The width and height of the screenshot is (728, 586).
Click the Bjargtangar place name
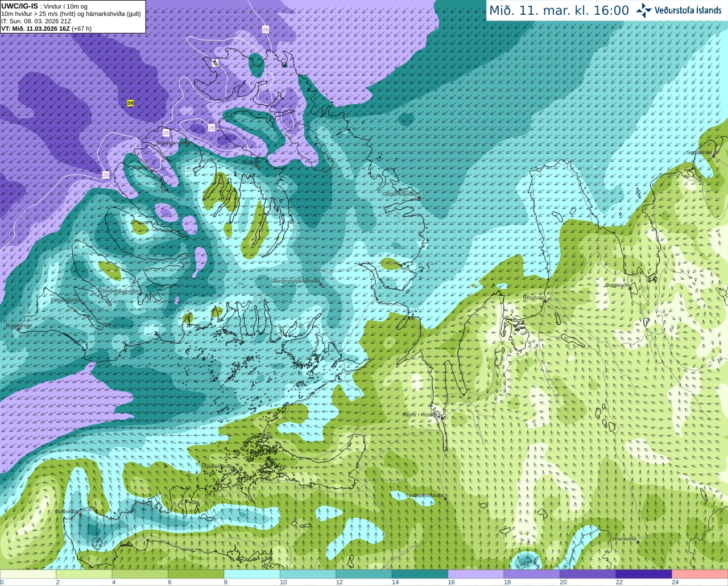19,325
